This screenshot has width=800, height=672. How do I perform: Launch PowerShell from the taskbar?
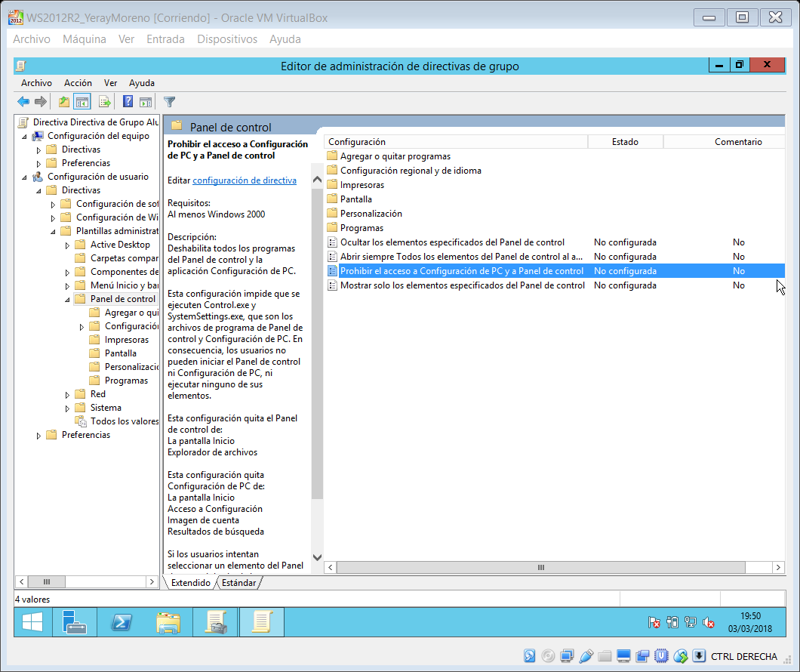point(122,622)
